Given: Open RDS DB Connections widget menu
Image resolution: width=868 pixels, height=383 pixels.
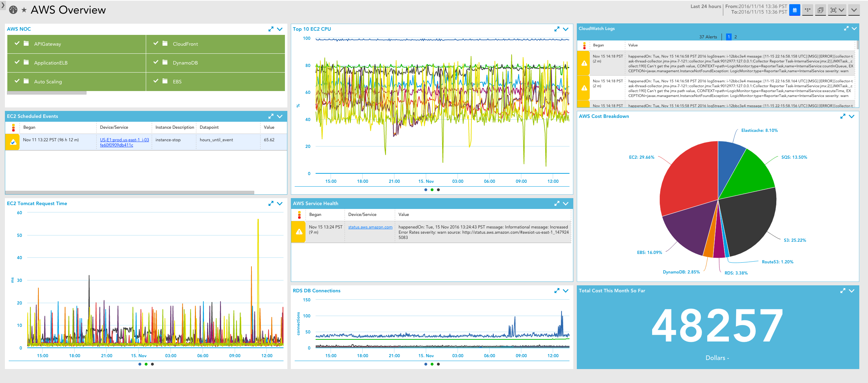Looking at the screenshot, I should [566, 291].
